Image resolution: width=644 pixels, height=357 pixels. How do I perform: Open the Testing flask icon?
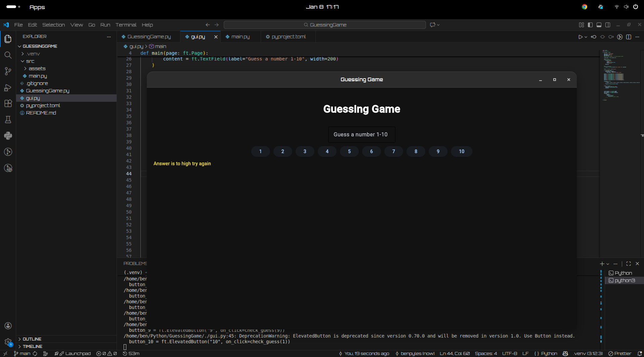pyautogui.click(x=8, y=120)
